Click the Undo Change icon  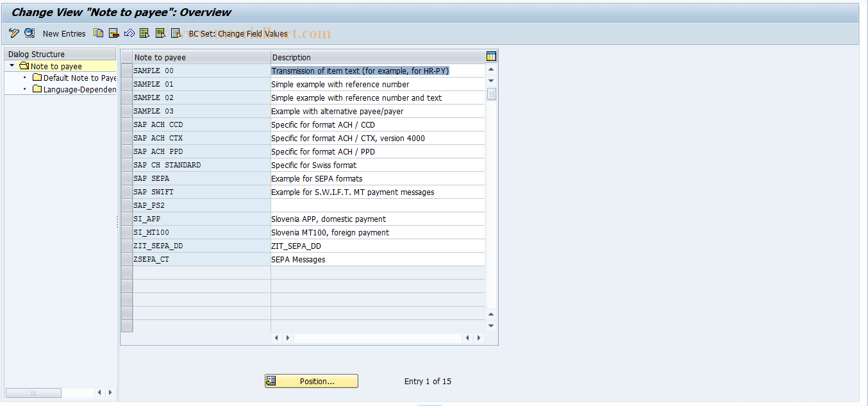[129, 33]
